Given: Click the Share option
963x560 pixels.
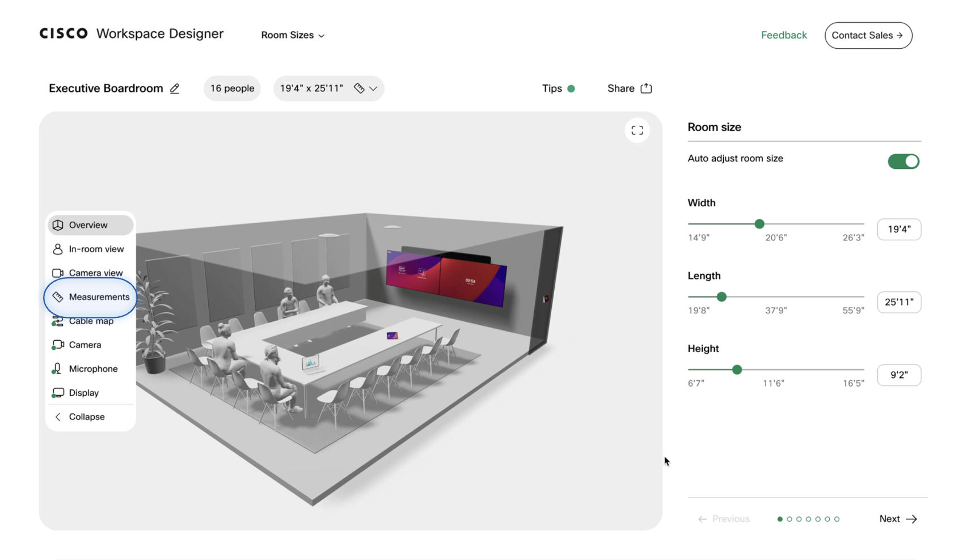Looking at the screenshot, I should pos(629,88).
